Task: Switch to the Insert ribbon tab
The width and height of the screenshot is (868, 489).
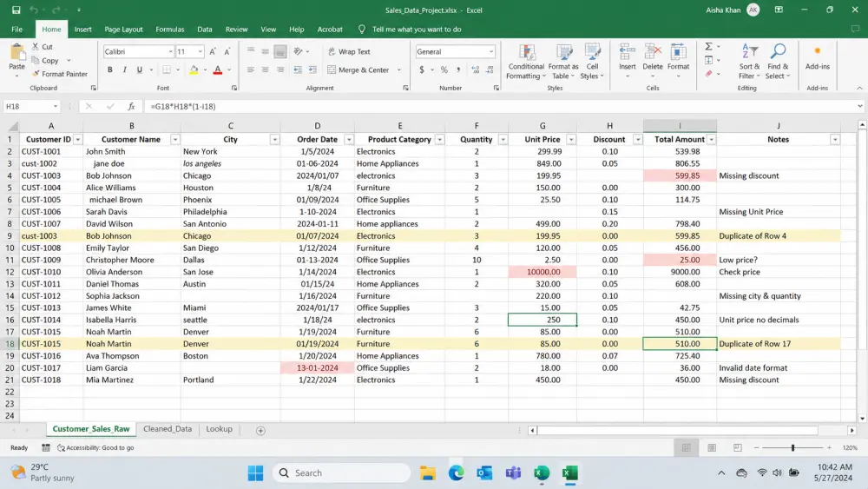Action: pyautogui.click(x=83, y=30)
